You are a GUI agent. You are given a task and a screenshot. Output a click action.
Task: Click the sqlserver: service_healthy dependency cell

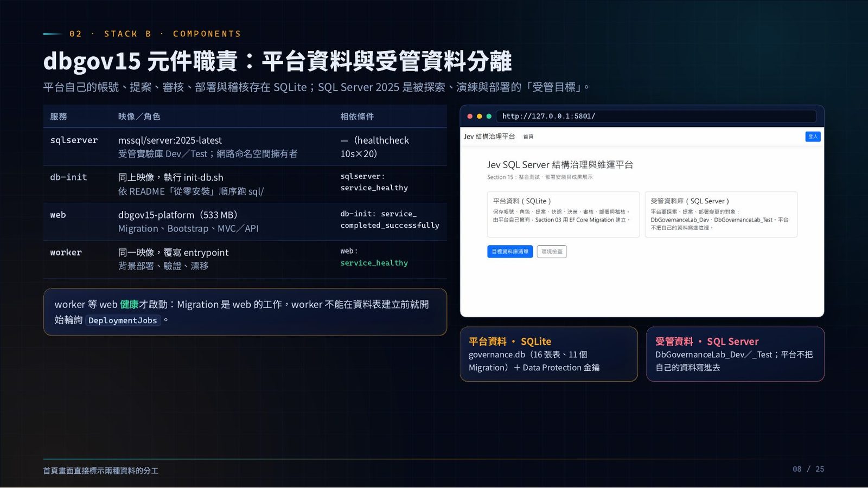point(374,182)
